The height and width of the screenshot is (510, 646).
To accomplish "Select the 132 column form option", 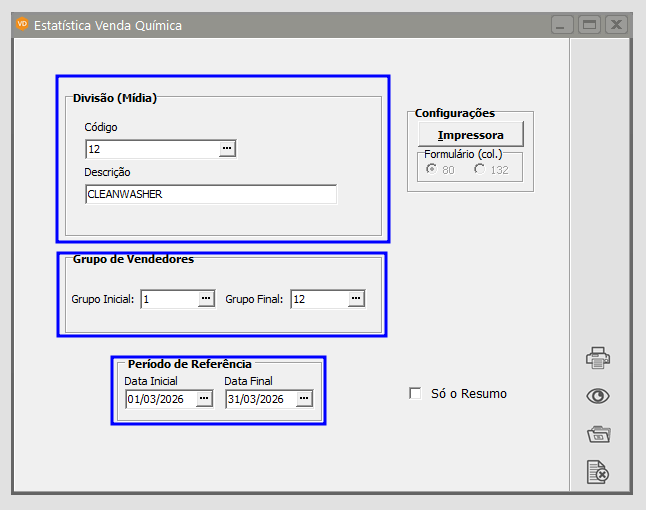I will (x=480, y=170).
